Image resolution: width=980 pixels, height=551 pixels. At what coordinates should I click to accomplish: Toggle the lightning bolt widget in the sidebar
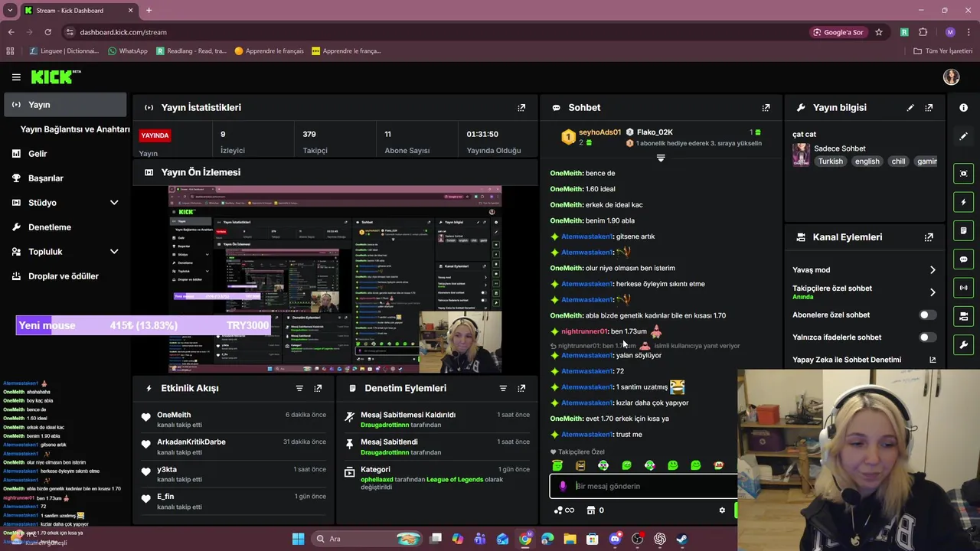point(963,202)
